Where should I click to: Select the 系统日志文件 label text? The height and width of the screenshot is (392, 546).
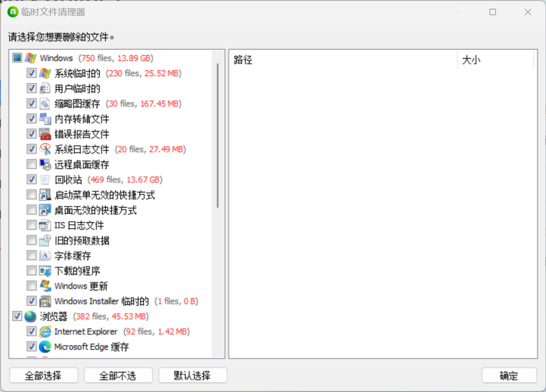(x=82, y=150)
